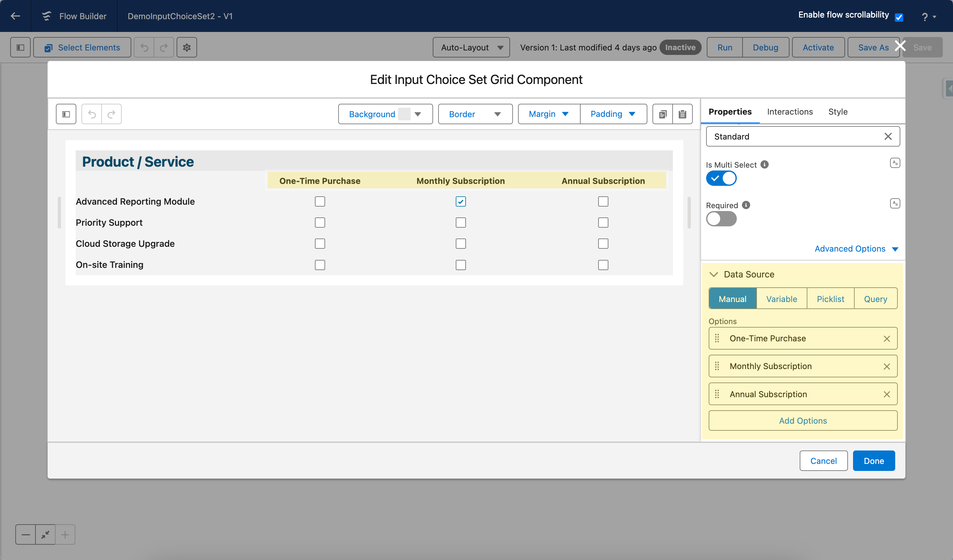
Task: Switch to the Interactions tab
Action: click(789, 111)
